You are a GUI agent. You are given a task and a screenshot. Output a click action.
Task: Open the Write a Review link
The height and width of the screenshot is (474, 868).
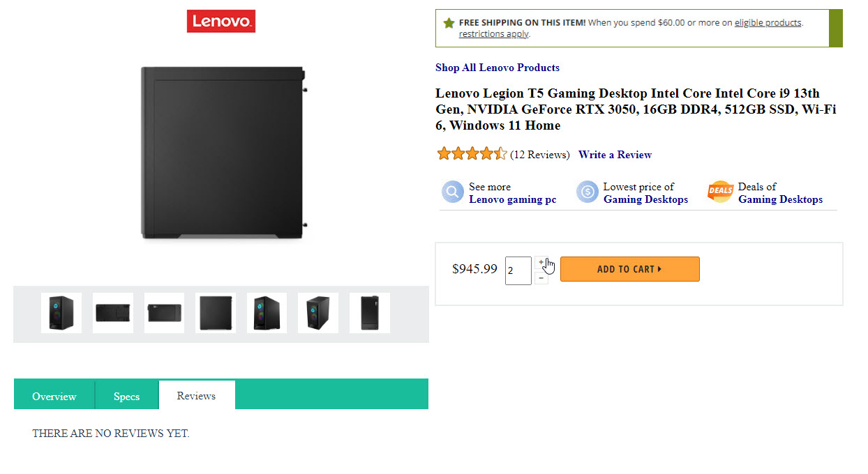tap(615, 155)
